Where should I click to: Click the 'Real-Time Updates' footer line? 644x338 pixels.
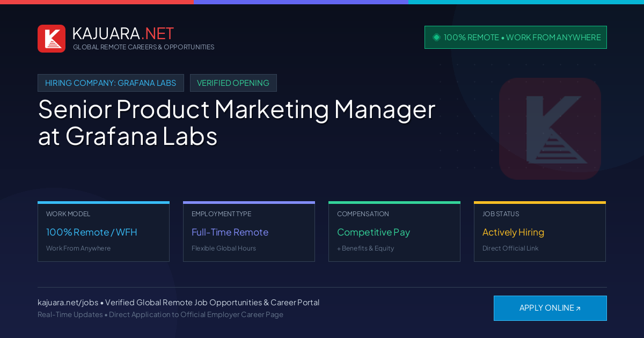[x=160, y=314]
